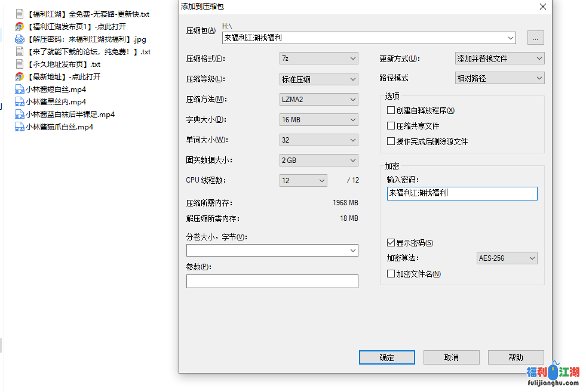Screen dimensions: 586x392
Task: Click the browse ... button
Action: click(x=535, y=37)
